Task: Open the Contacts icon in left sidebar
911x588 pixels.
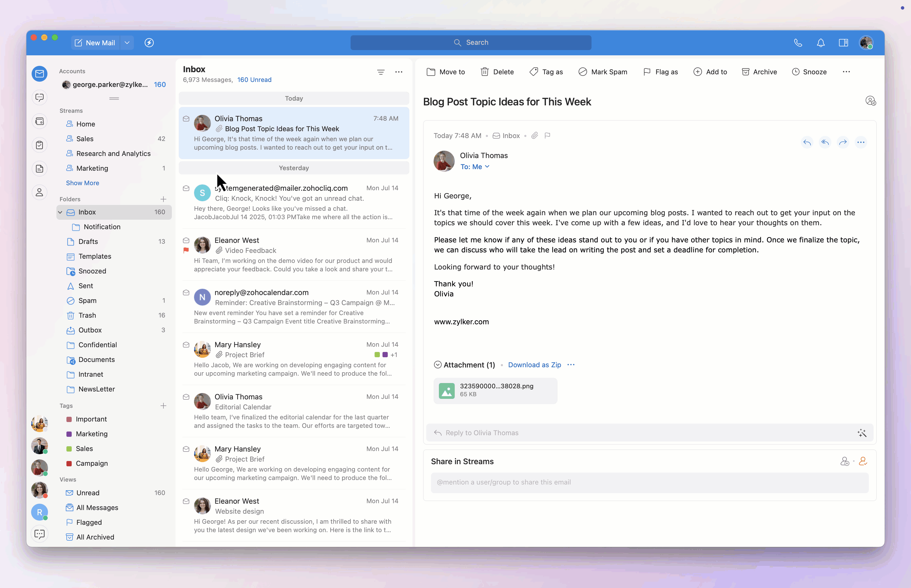Action: coord(39,192)
